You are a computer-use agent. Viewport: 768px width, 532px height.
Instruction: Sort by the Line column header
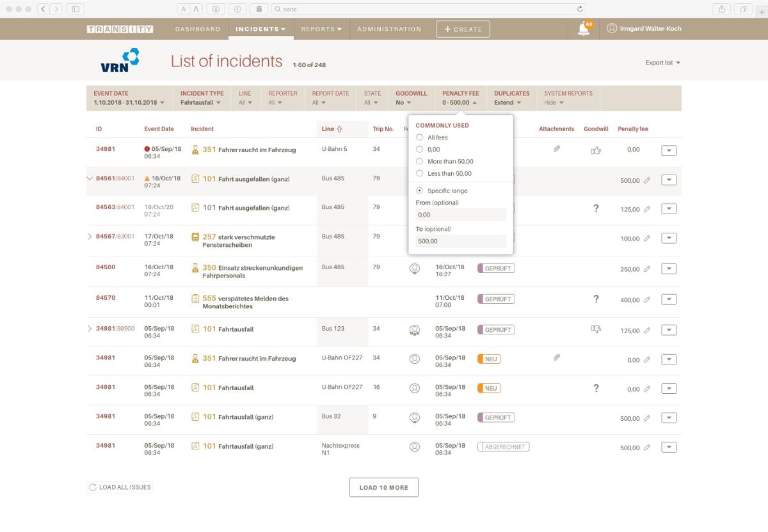pyautogui.click(x=332, y=129)
